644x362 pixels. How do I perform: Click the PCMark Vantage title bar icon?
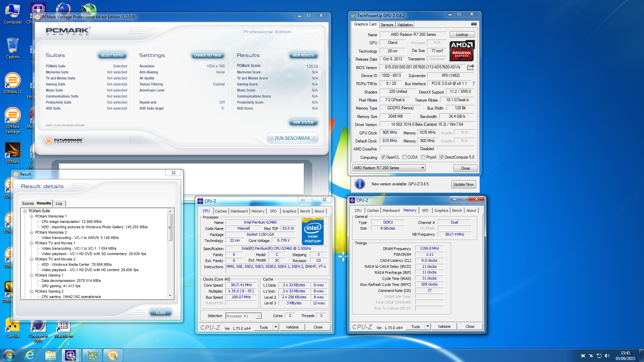[38, 17]
